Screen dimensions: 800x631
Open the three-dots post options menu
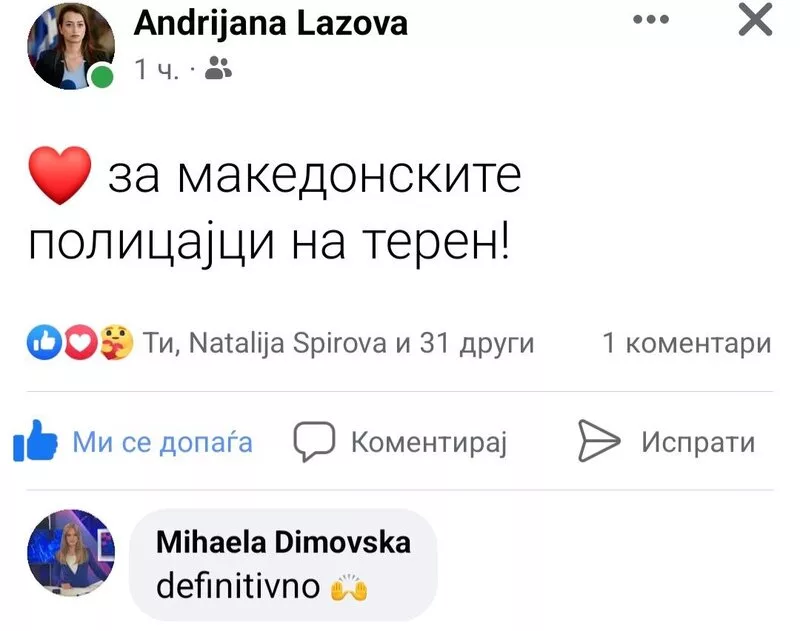[656, 21]
